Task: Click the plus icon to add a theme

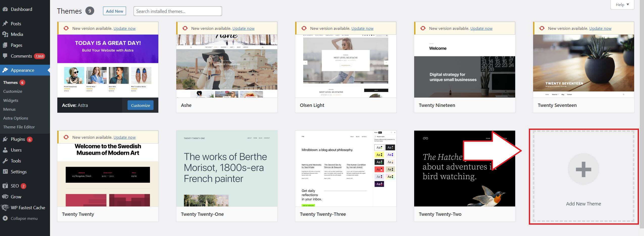Action: point(583,169)
